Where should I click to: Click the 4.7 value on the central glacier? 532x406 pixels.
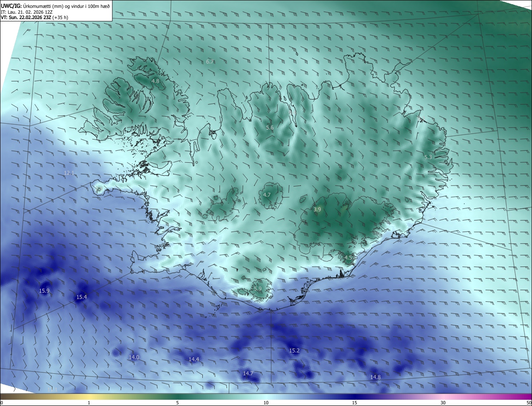tap(267, 195)
